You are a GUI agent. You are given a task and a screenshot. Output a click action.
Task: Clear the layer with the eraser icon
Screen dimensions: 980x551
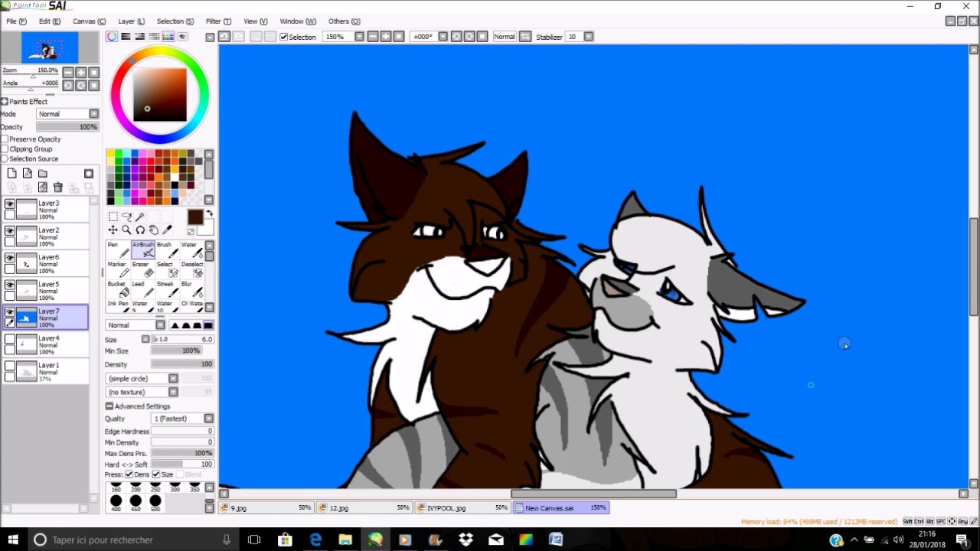42,187
